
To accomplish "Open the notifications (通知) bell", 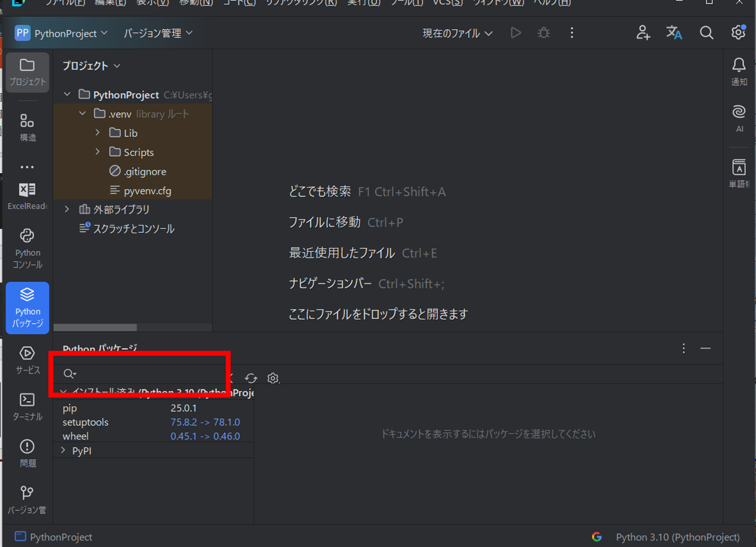I will (x=739, y=70).
